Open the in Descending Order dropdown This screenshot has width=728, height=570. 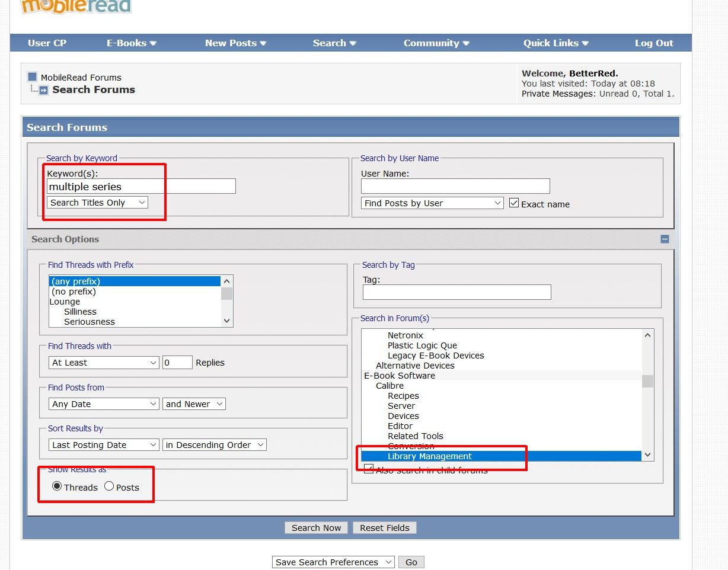214,445
